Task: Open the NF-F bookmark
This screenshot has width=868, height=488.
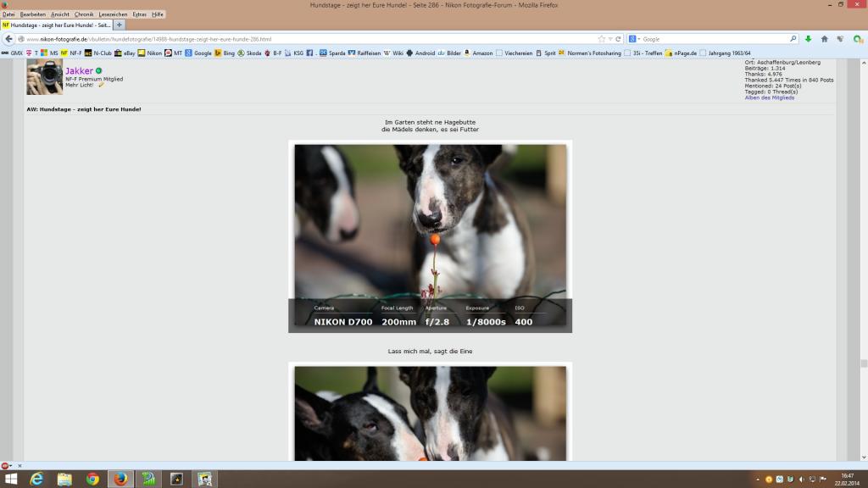Action: point(71,53)
